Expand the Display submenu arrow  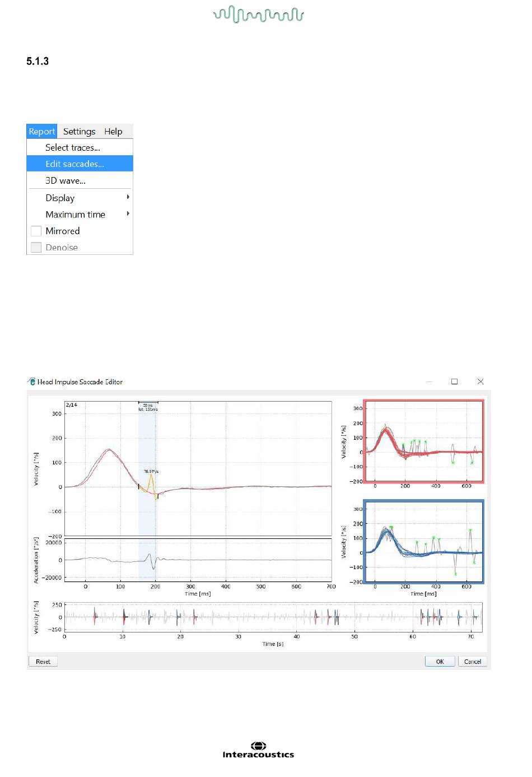tap(128, 197)
